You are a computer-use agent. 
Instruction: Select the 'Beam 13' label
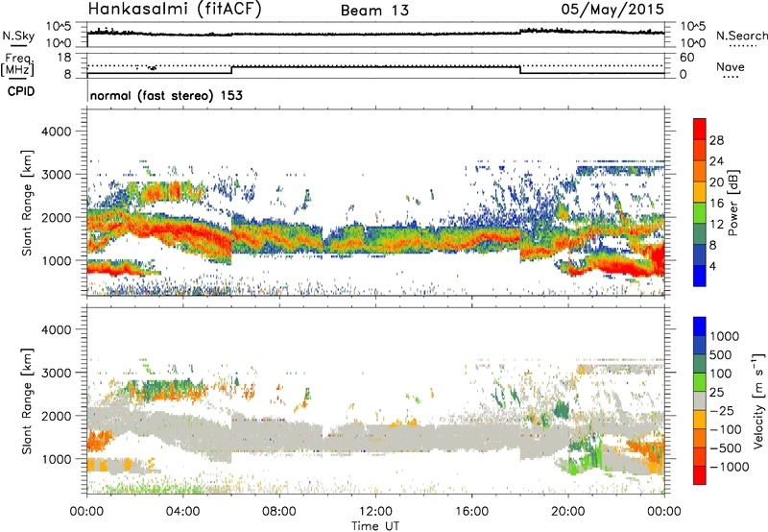(x=374, y=11)
